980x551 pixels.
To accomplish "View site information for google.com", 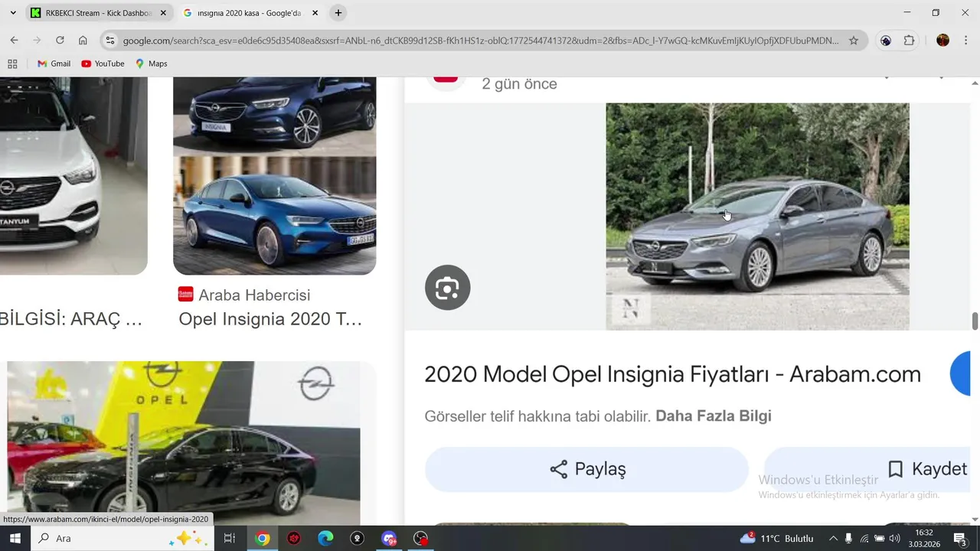I will pyautogui.click(x=110, y=41).
